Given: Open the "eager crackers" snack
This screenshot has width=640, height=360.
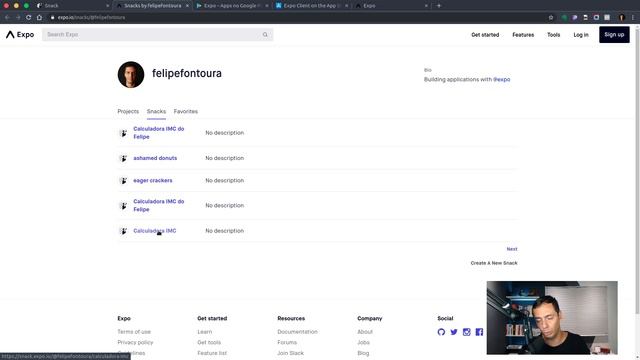Looking at the screenshot, I should [x=153, y=180].
